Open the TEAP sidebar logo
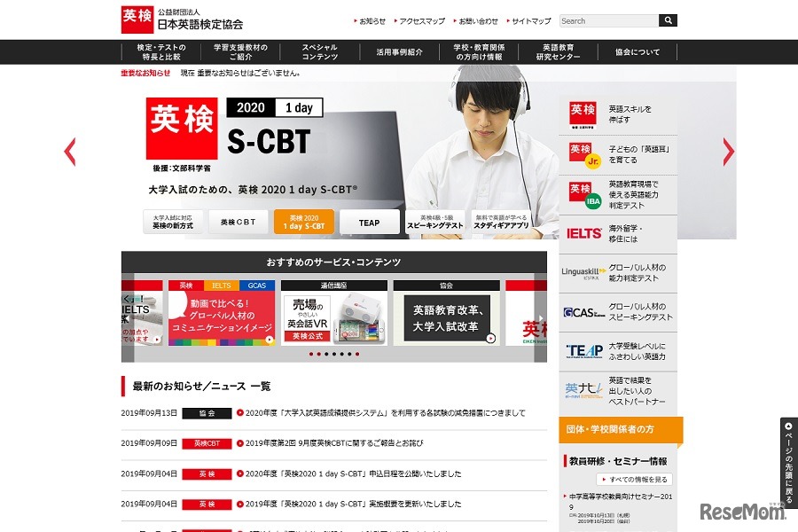Viewport: 798px width, 532px height. [x=584, y=351]
